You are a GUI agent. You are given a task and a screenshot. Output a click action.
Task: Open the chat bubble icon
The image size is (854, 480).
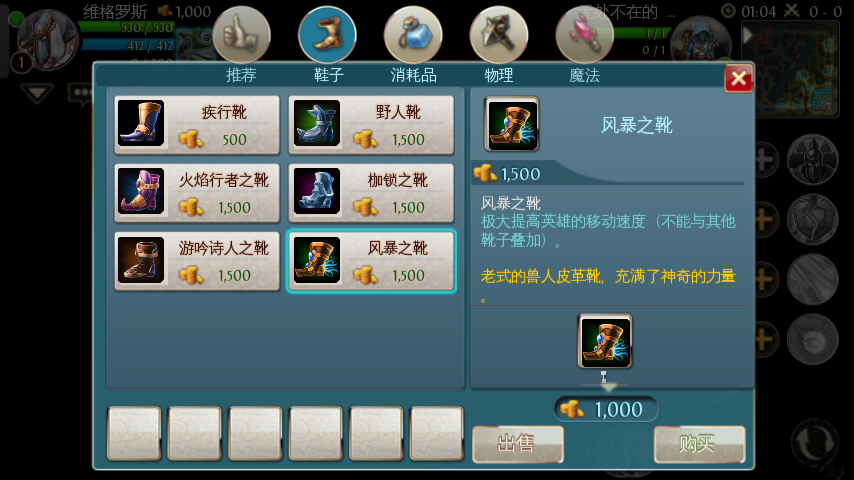(x=80, y=94)
